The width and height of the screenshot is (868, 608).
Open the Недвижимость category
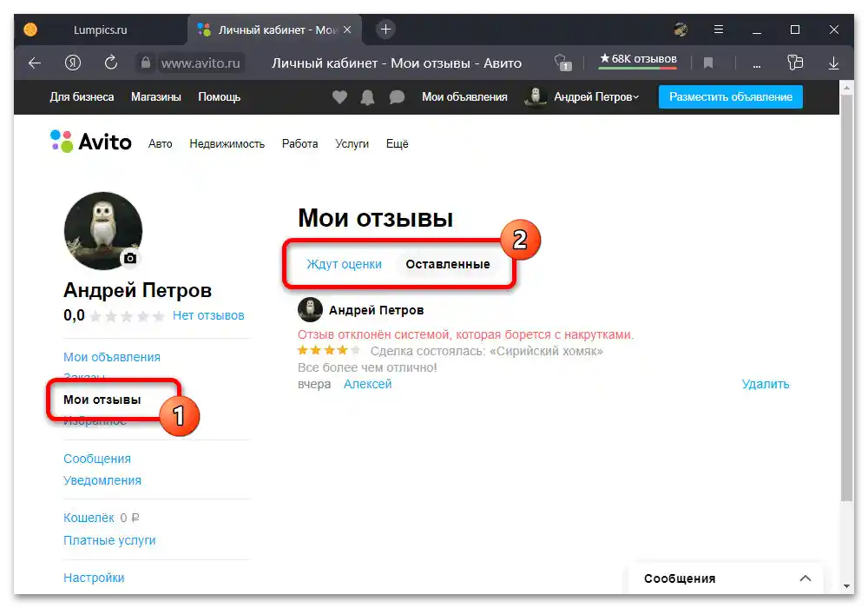(x=227, y=144)
